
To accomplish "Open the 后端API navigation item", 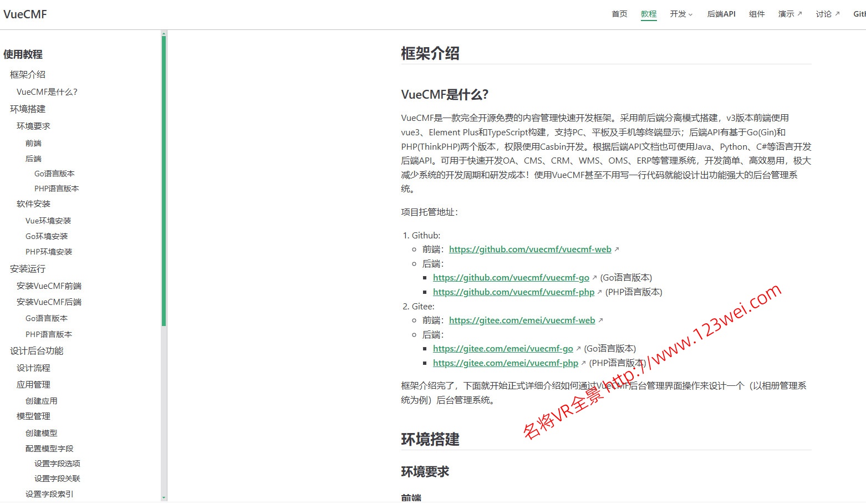I will point(721,14).
